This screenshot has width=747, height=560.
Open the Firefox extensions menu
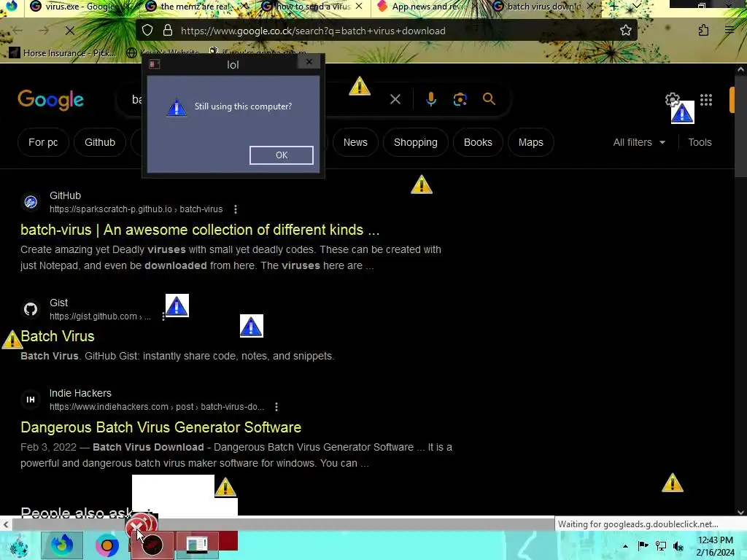pyautogui.click(x=703, y=31)
